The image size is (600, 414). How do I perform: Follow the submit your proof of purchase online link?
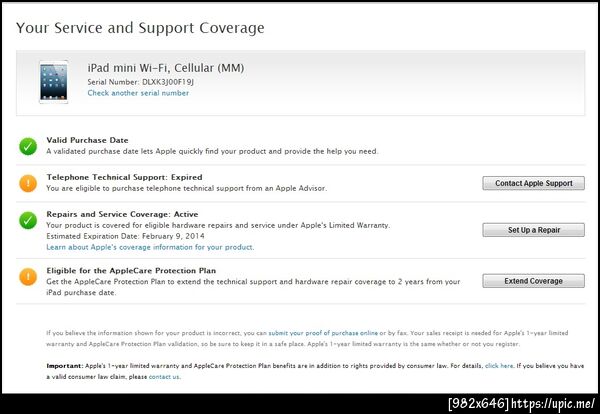[323, 333]
